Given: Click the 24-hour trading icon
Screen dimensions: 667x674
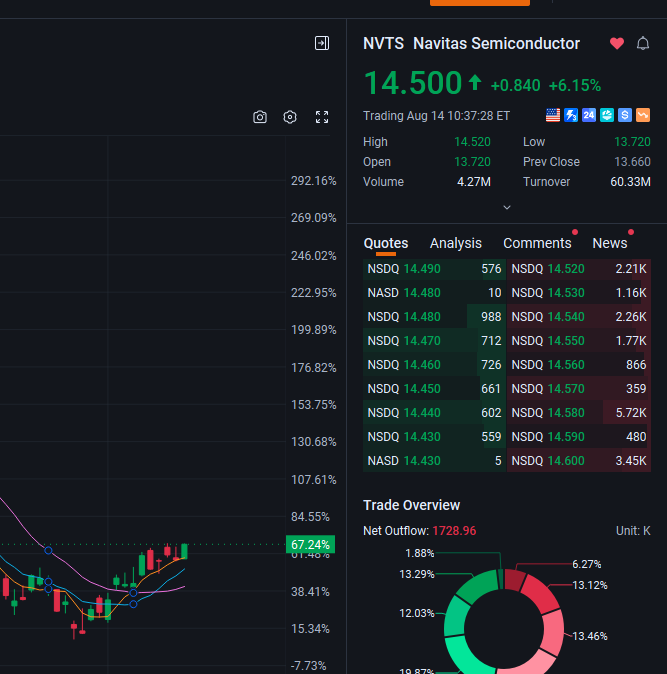Looking at the screenshot, I should pos(589,115).
